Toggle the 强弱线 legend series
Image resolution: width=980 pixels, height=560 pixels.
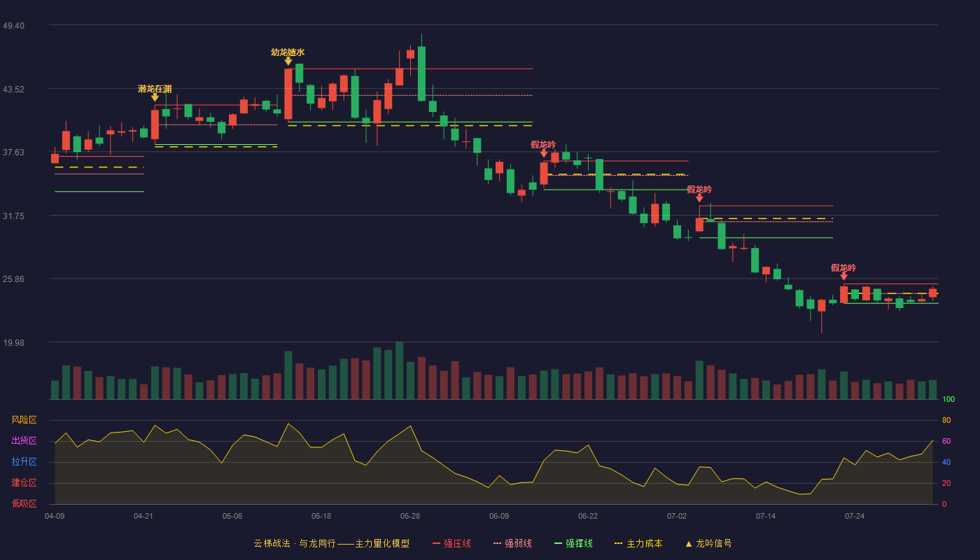pos(512,543)
